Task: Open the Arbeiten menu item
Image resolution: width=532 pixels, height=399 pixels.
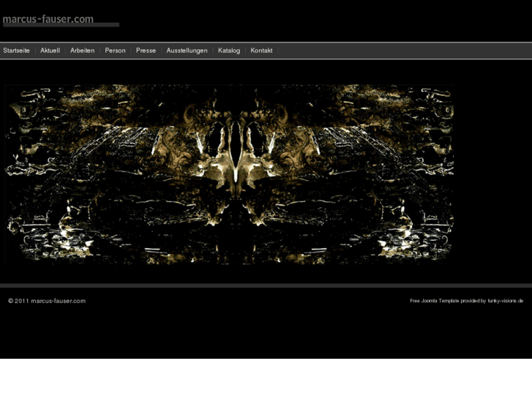Action: tap(82, 51)
